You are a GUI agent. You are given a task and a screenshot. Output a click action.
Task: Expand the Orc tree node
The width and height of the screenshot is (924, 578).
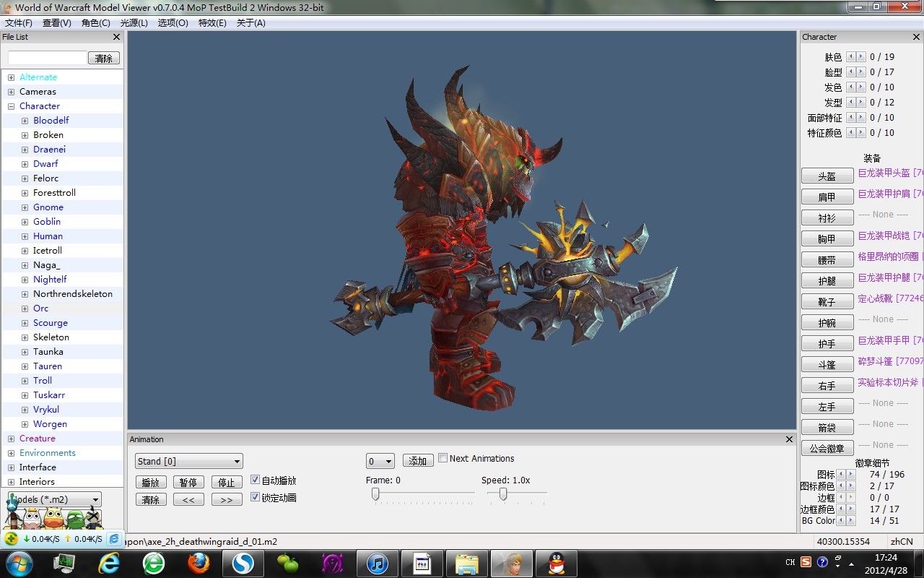(25, 309)
